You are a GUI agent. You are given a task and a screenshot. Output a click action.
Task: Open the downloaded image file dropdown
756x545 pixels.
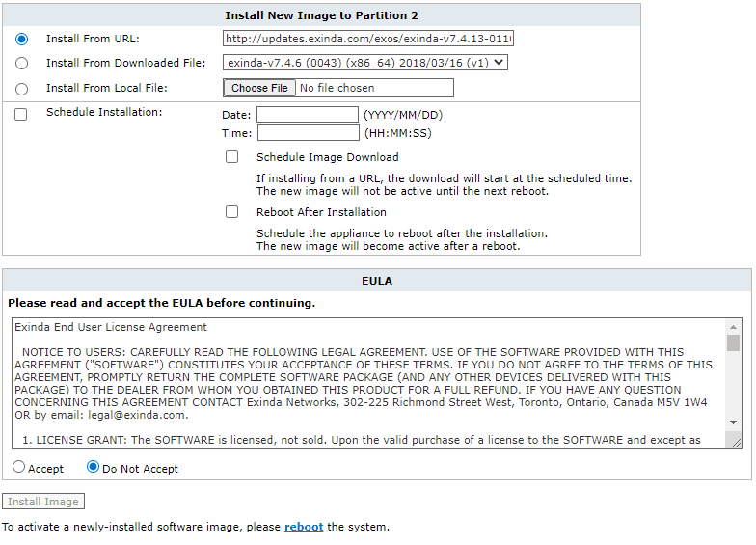tap(364, 63)
